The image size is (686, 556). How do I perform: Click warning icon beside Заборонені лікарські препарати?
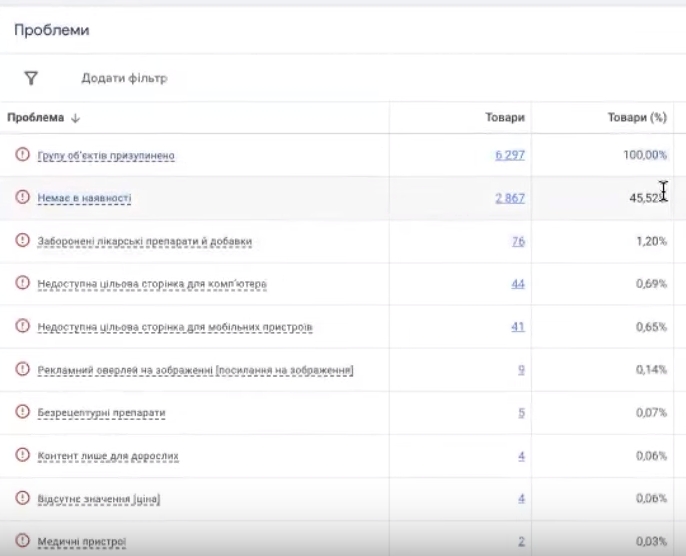22,241
